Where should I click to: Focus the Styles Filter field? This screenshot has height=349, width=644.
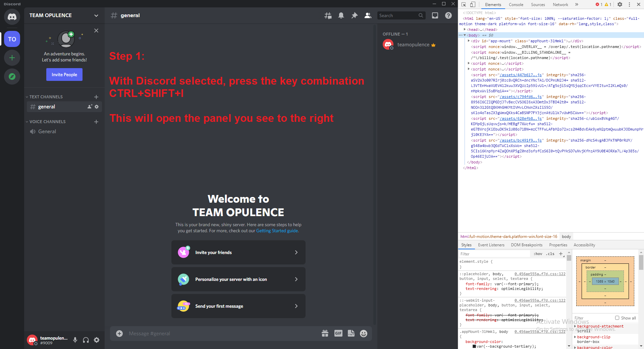[x=495, y=254]
